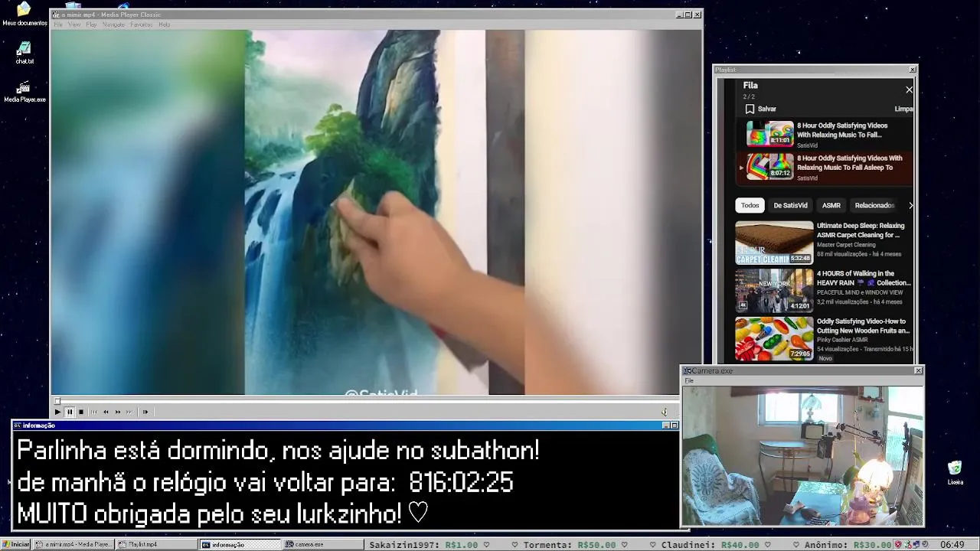Open File menu in Camera.exe window
980x551 pixels.
pyautogui.click(x=689, y=380)
